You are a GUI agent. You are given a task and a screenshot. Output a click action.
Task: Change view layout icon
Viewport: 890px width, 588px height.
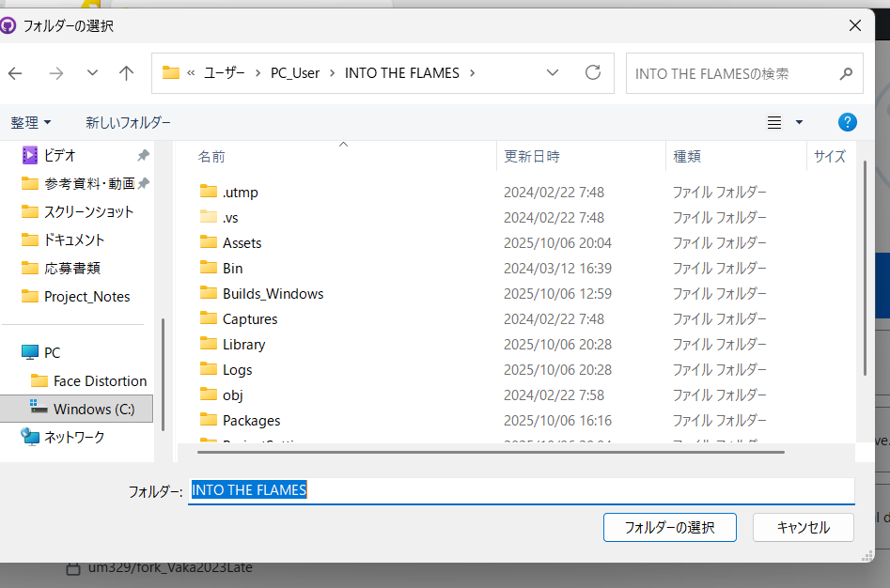point(774,122)
